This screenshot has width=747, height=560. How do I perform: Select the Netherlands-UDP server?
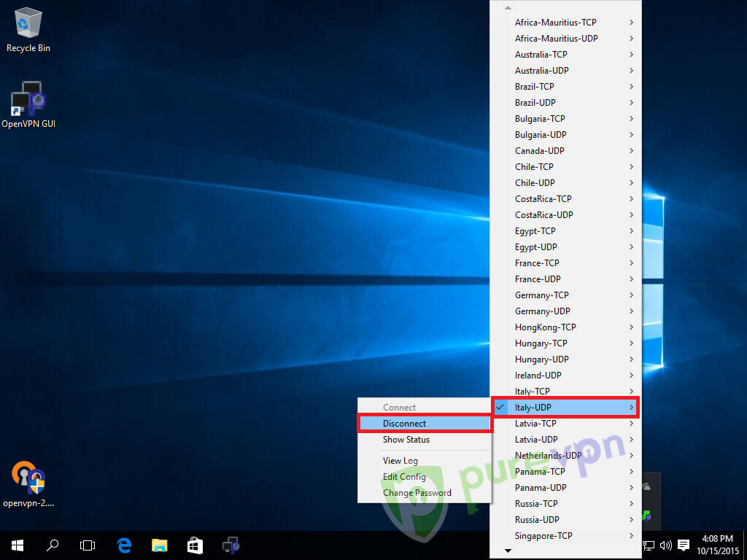point(565,456)
